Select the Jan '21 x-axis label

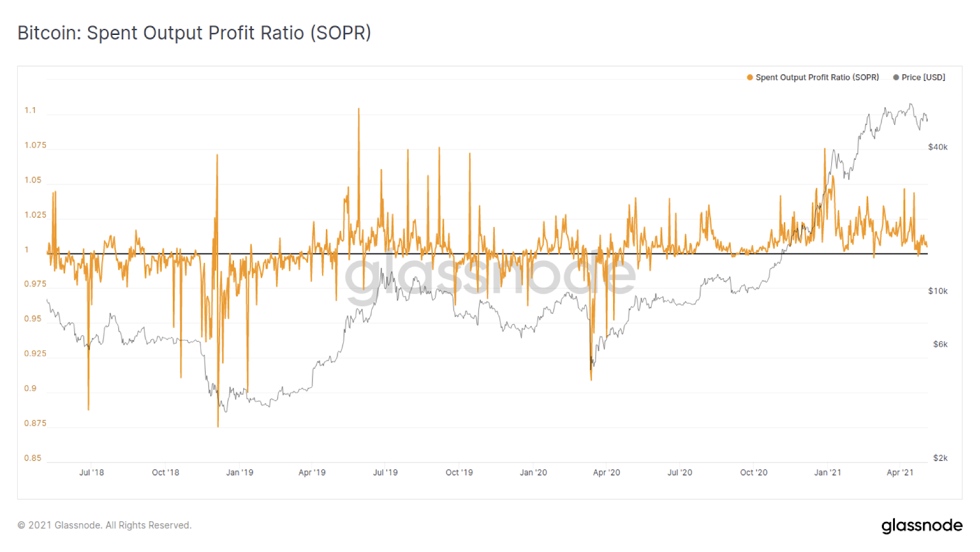point(827,472)
